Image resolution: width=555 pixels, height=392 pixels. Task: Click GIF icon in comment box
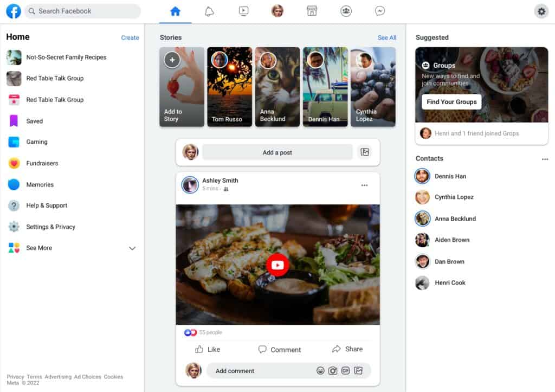pyautogui.click(x=345, y=371)
